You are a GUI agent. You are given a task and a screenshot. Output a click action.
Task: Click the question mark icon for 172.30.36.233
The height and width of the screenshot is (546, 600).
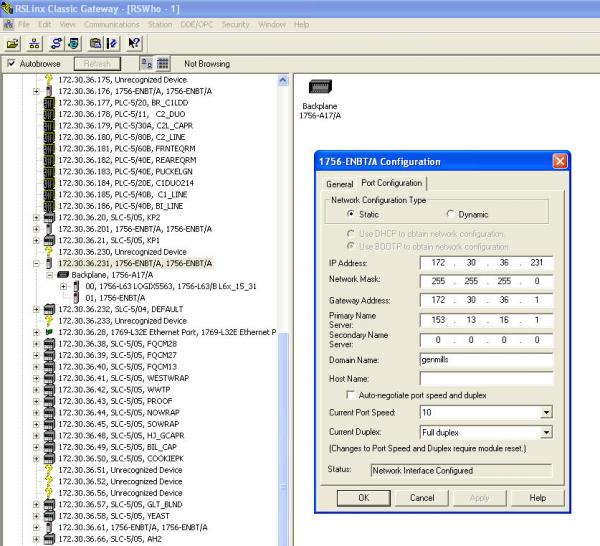click(x=49, y=321)
